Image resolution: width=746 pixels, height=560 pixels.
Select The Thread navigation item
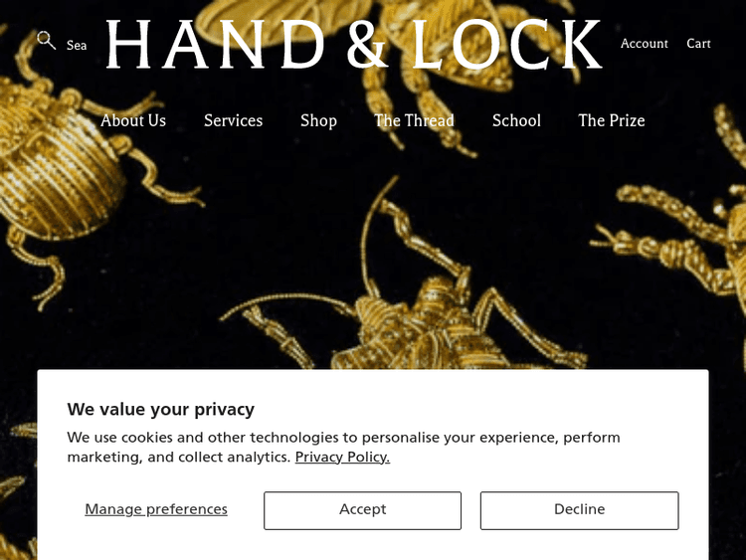coord(415,120)
